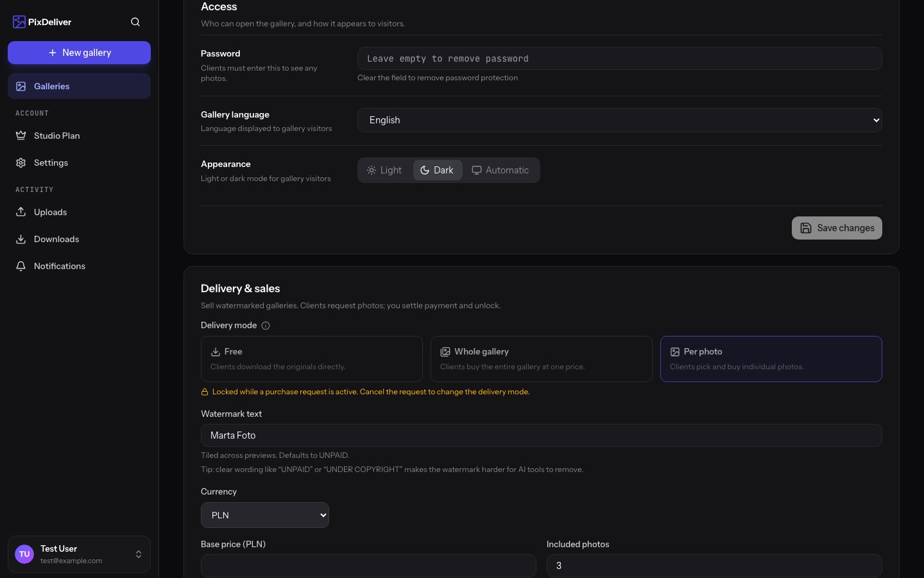Open account Settings
The width and height of the screenshot is (924, 578).
click(79, 162)
